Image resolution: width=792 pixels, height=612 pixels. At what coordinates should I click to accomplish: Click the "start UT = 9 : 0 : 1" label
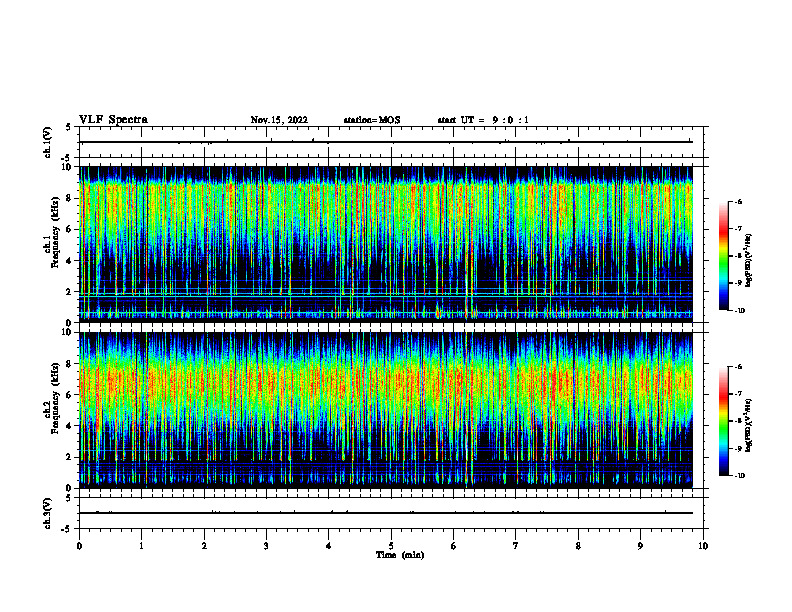483,120
